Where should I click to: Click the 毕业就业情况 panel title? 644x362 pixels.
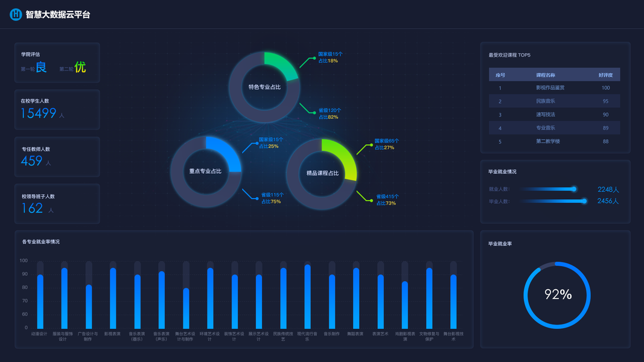point(502,171)
